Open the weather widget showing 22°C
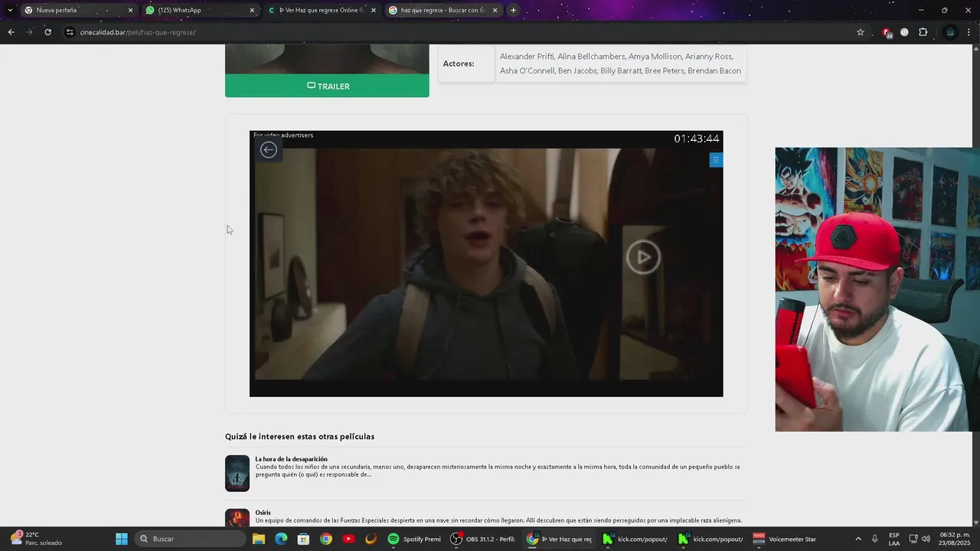Viewport: 980px width, 551px height. click(35, 539)
